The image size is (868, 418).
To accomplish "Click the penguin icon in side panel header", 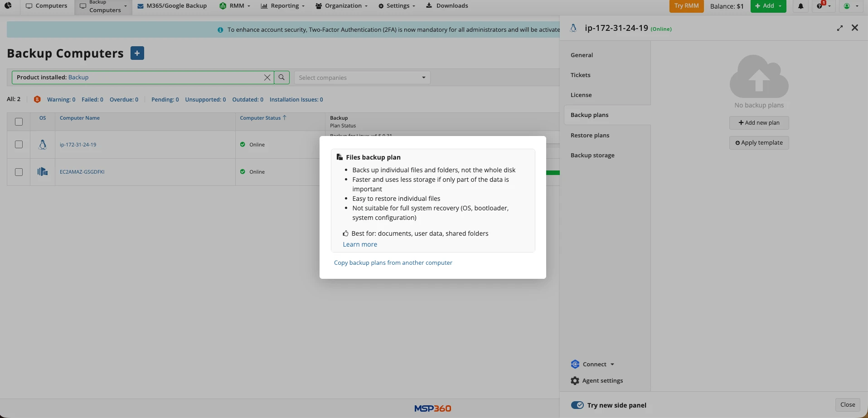I will pyautogui.click(x=573, y=28).
